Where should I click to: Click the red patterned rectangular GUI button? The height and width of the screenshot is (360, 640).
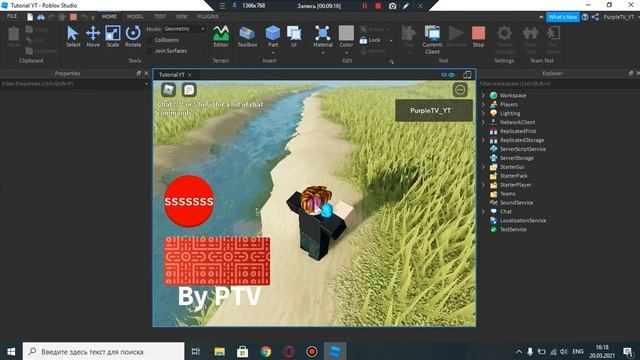tap(217, 261)
